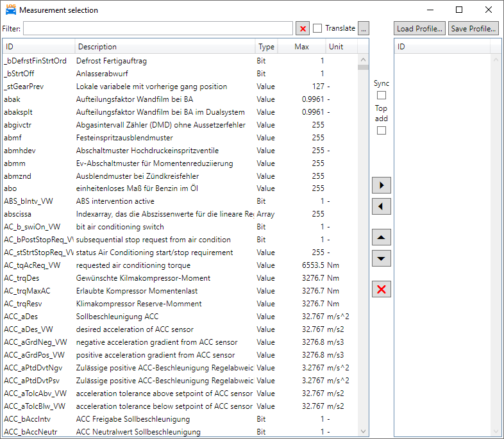Viewport: 504px width, 439px height.
Task: Sort list by the ID column header
Action: click(x=38, y=47)
